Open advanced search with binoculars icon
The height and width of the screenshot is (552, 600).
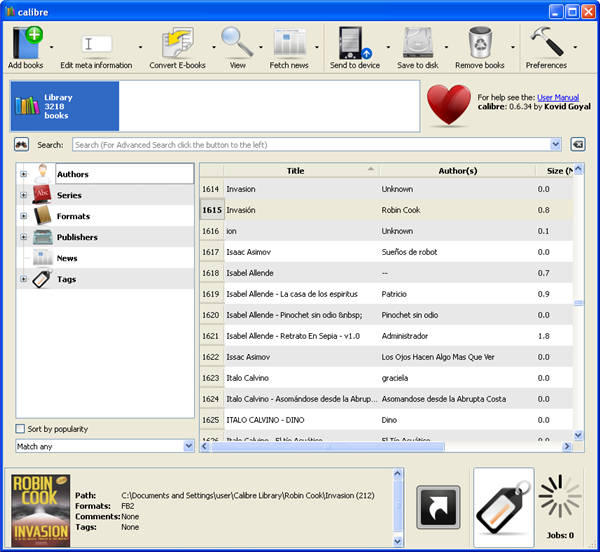(x=21, y=144)
